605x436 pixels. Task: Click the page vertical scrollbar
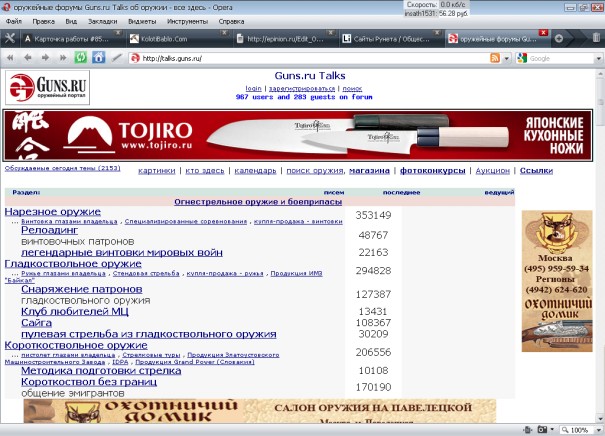(x=600, y=245)
